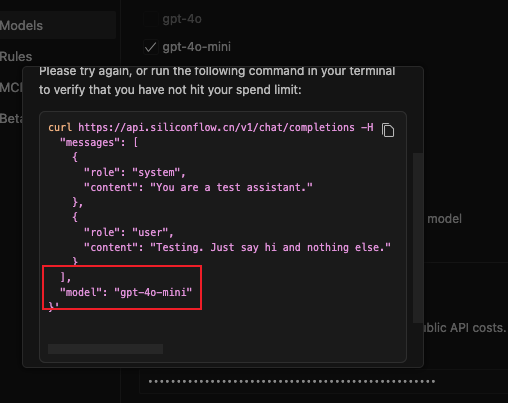This screenshot has width=508, height=403.
Task: Click the dialog's vertical scrollbar
Action: click(x=418, y=238)
